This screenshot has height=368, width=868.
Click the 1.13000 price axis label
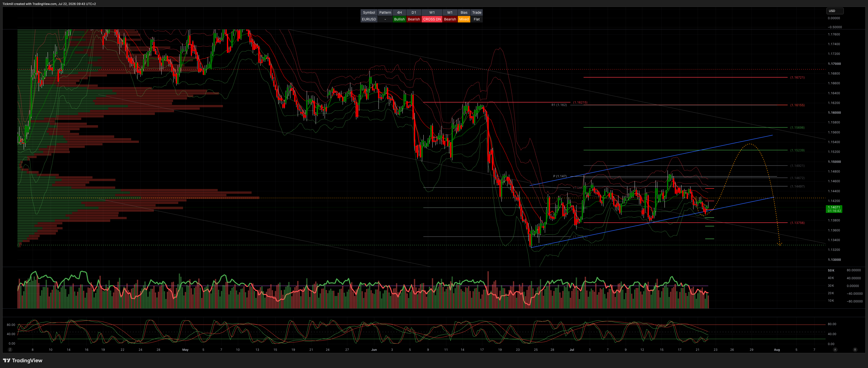point(834,260)
